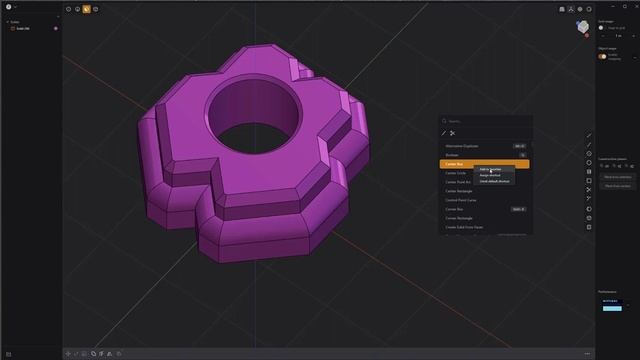Select the Polygon tool in right toolbar

(589, 153)
